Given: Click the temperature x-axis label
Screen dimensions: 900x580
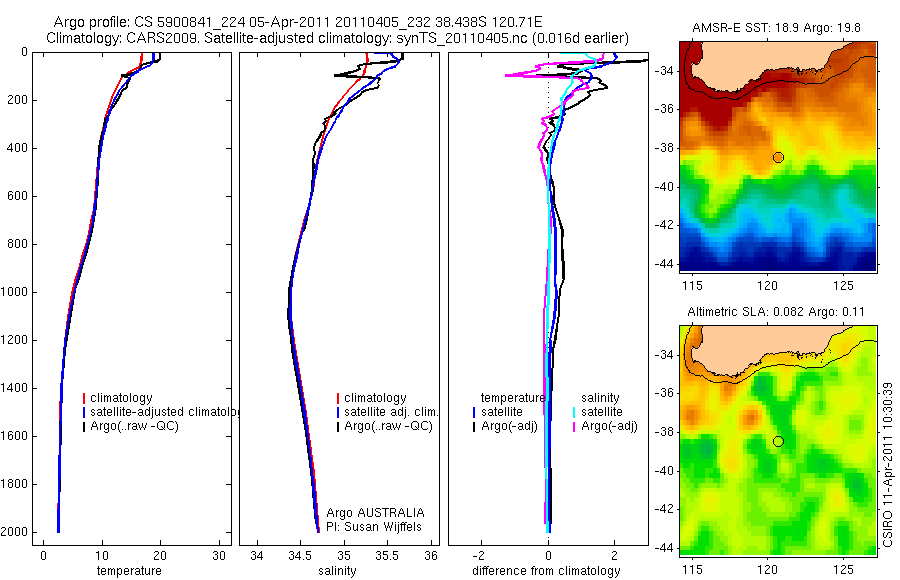Looking at the screenshot, I should coord(129,571).
